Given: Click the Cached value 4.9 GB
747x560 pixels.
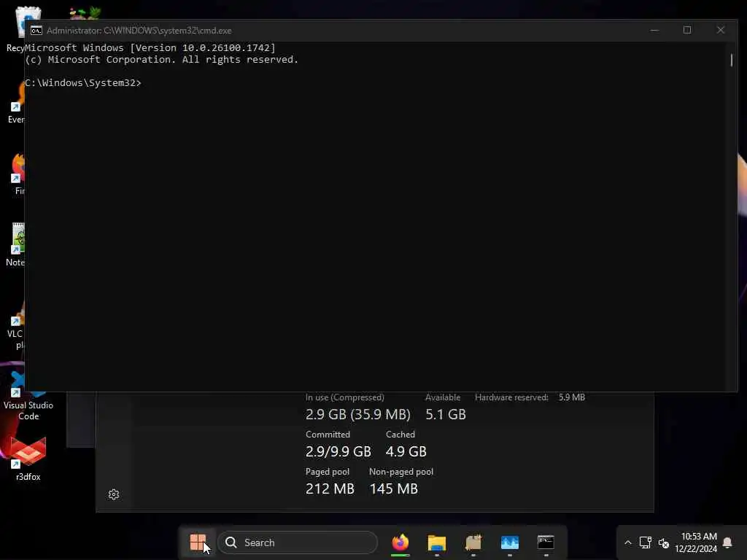Looking at the screenshot, I should tap(406, 451).
